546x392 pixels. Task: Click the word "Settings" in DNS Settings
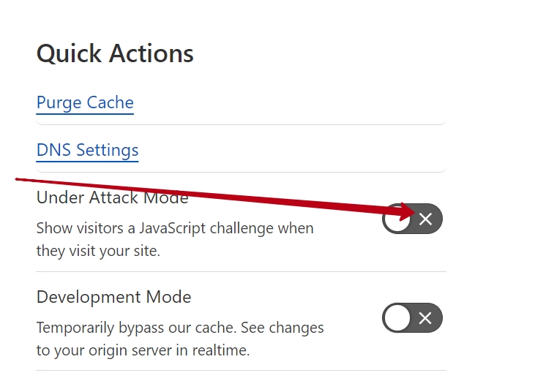pyautogui.click(x=108, y=150)
